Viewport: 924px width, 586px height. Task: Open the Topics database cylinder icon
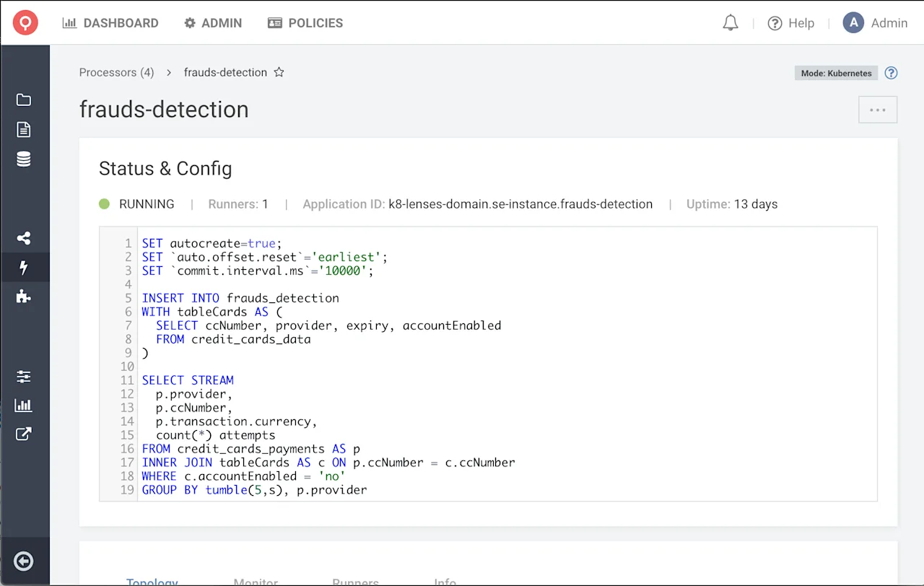(x=24, y=159)
